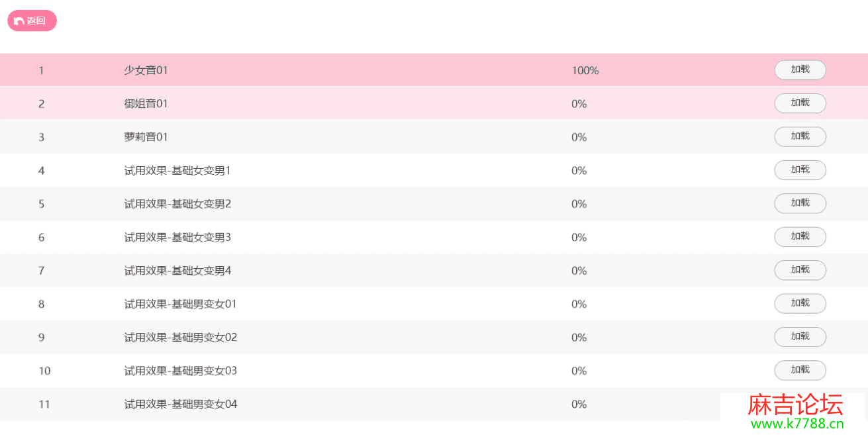Click 加载 for 基础女变男1
868x435 pixels.
800,170
